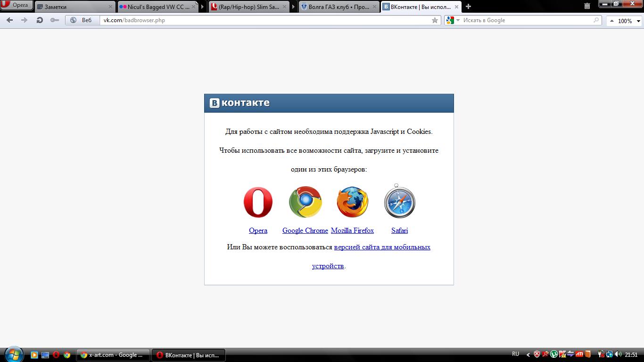This screenshot has height=362, width=644.
Task: Click the Opera browser logo
Action: (258, 202)
